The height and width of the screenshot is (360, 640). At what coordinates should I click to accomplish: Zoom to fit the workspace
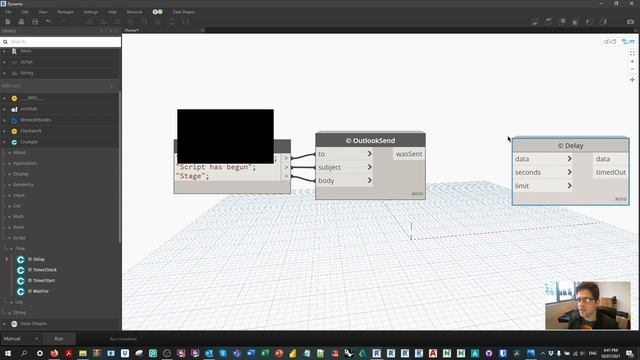[x=632, y=53]
